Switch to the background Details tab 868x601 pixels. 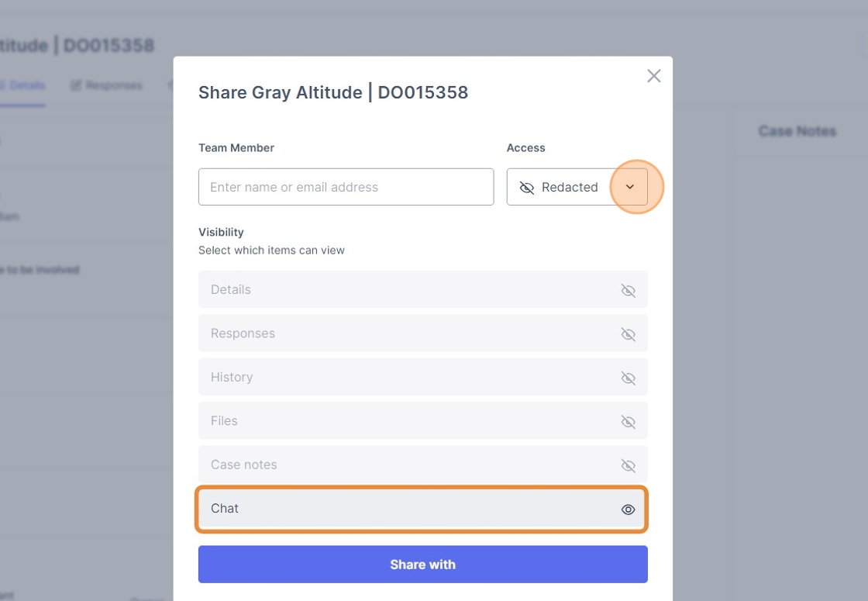[22, 85]
